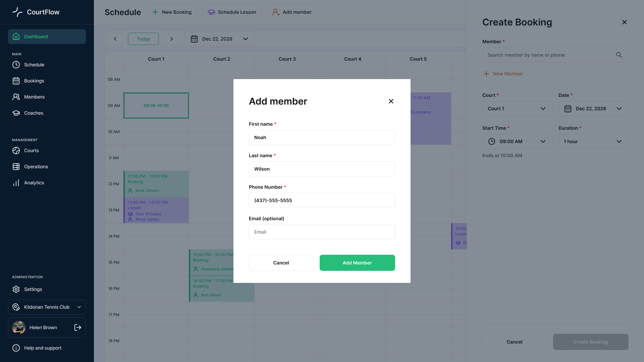
Task: Go to previous day arrow
Action: click(115, 39)
